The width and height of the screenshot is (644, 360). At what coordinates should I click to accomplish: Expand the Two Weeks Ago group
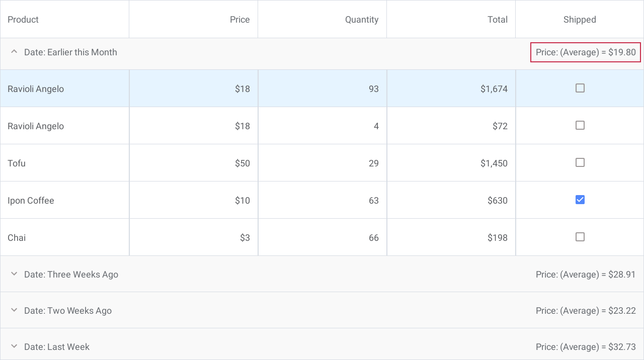coord(14,310)
